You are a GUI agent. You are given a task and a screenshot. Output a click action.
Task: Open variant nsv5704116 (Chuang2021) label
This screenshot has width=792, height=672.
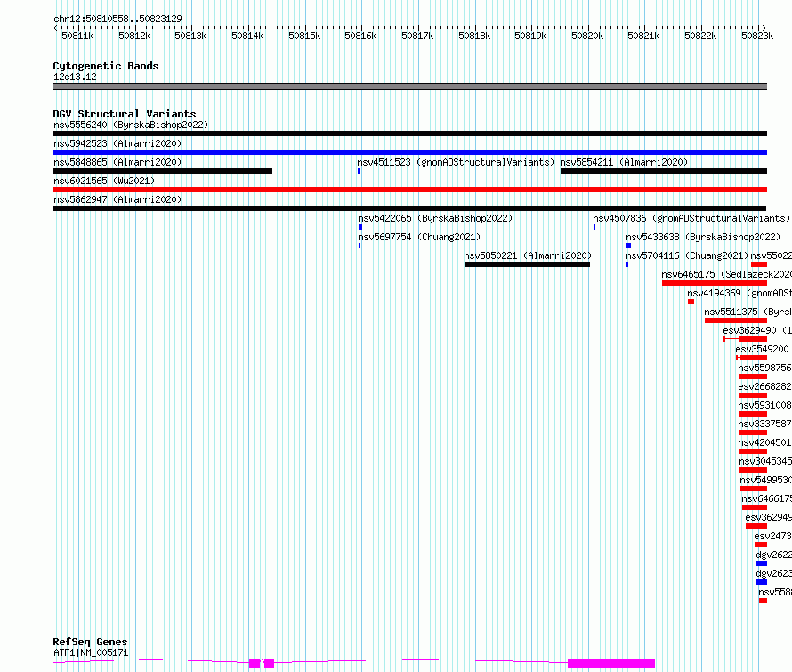tap(688, 255)
